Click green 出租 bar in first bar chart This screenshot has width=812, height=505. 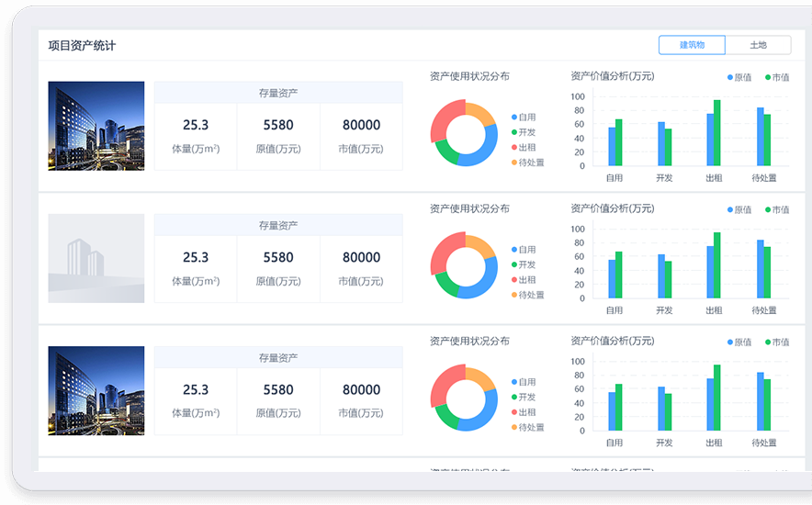717,133
